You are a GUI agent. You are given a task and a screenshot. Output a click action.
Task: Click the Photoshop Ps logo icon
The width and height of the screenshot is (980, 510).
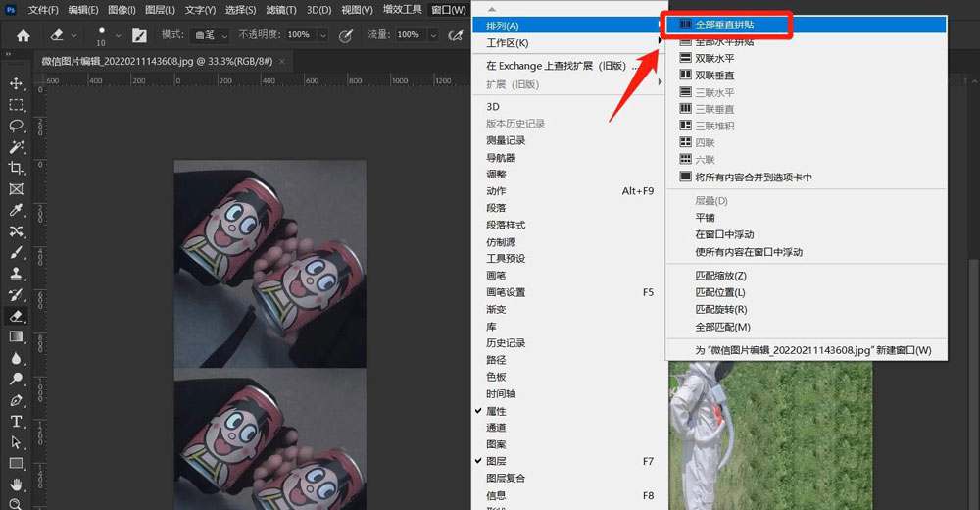(11, 10)
